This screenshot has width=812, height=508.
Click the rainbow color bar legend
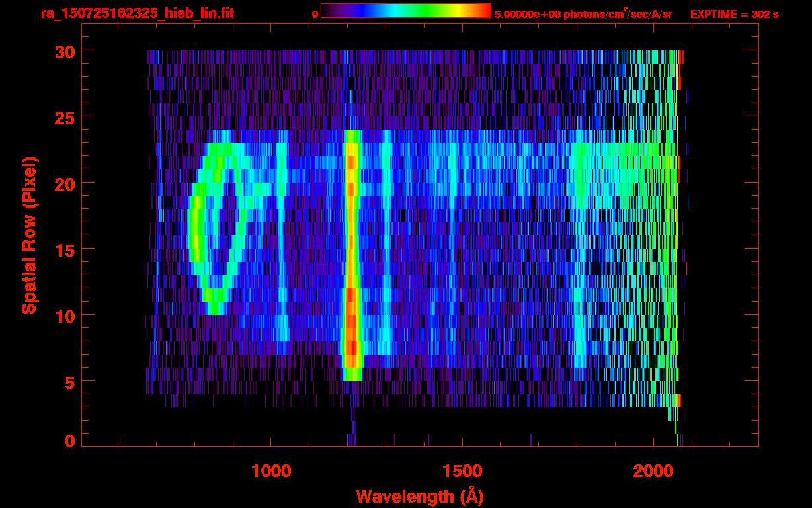406,11
